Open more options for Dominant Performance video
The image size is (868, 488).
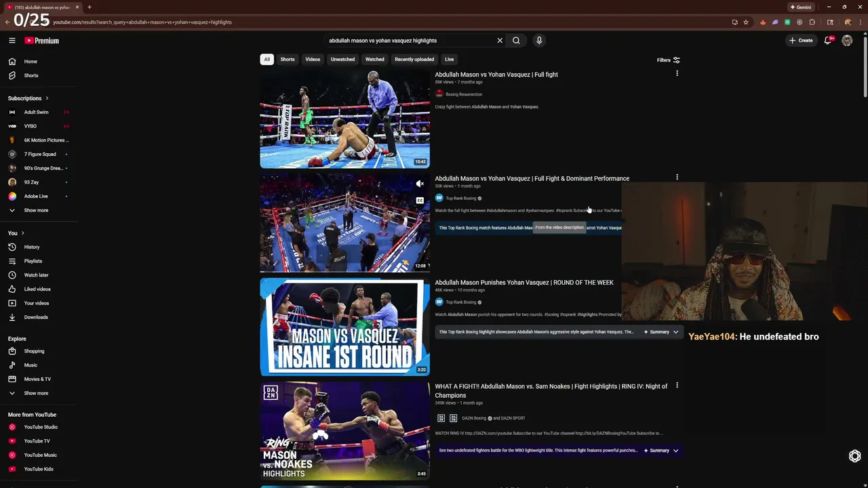[x=677, y=178]
